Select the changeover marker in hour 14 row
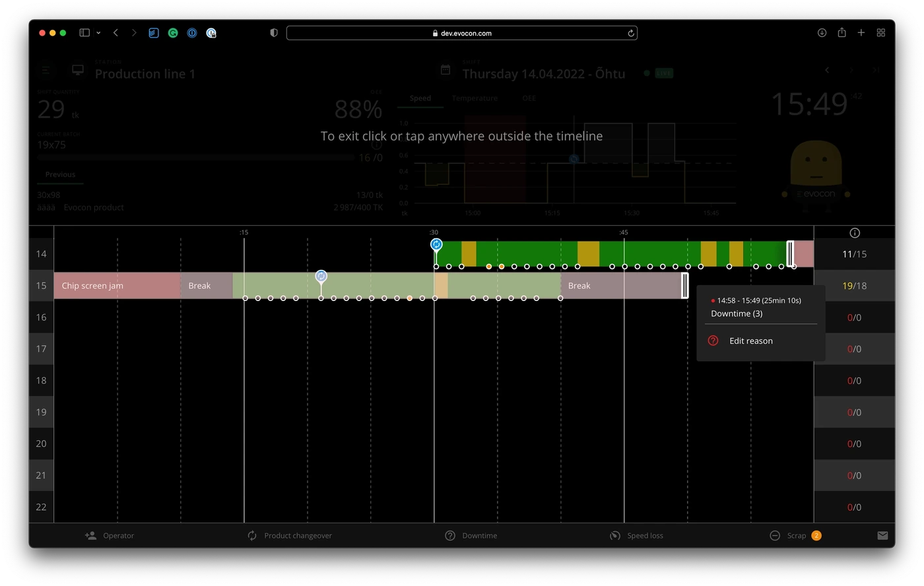The width and height of the screenshot is (924, 586). coord(436,245)
